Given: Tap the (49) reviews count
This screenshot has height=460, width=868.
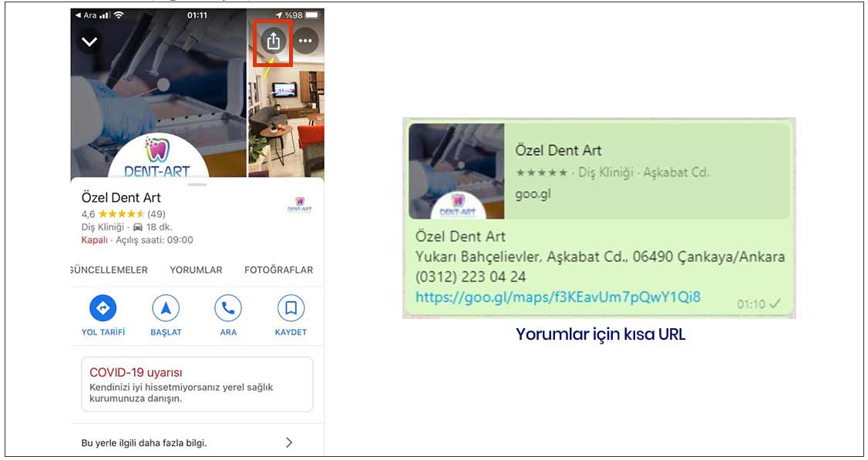Looking at the screenshot, I should click(x=156, y=214).
